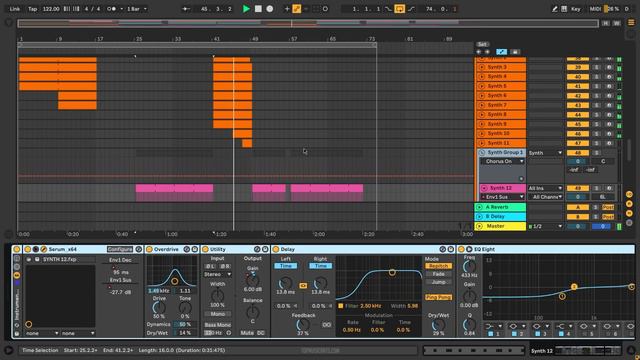Click the Serum plug-in wrench icon

pyautogui.click(x=43, y=249)
